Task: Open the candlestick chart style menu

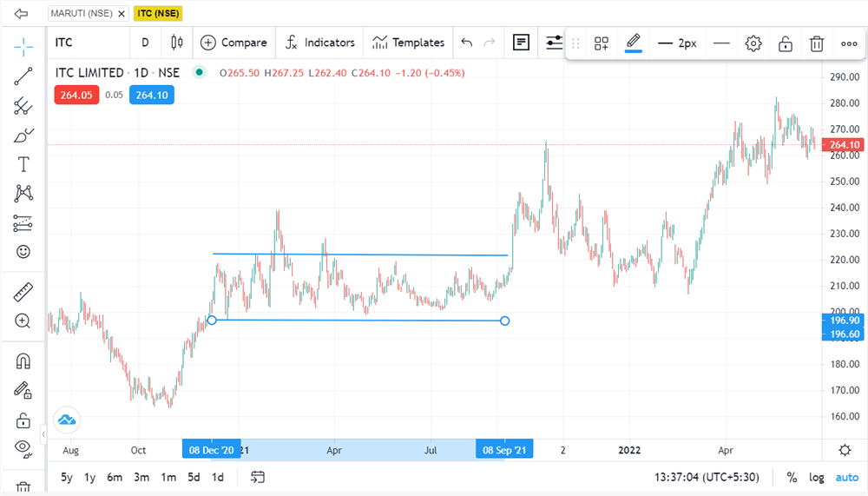Action: point(176,43)
